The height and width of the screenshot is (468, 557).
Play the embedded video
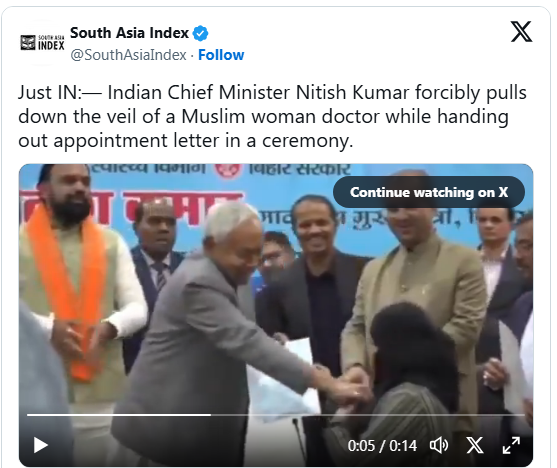click(x=40, y=445)
